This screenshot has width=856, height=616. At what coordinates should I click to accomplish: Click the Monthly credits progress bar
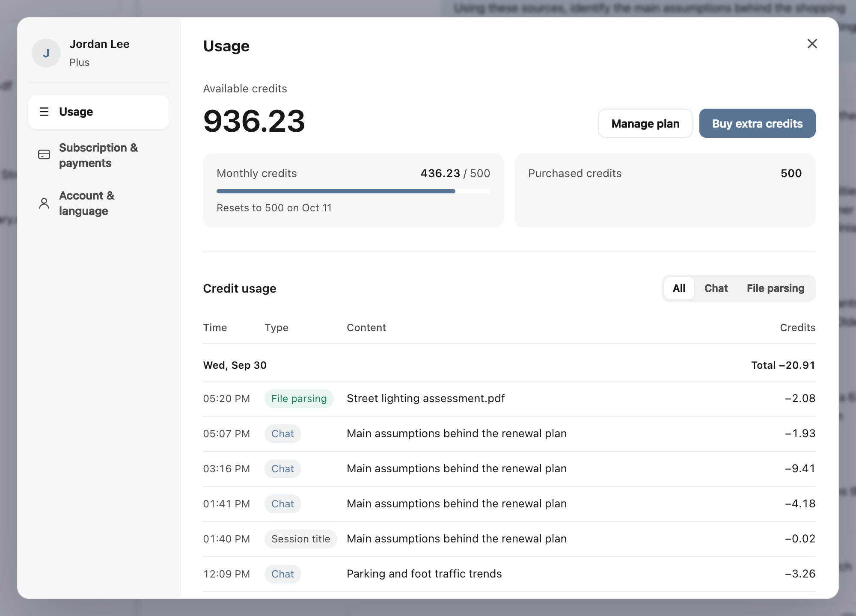(353, 191)
